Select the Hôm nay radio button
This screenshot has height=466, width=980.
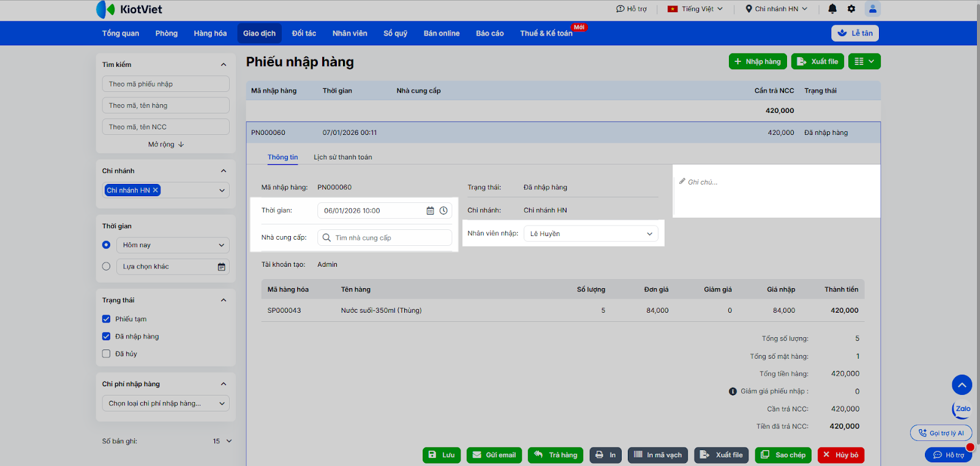pyautogui.click(x=107, y=245)
